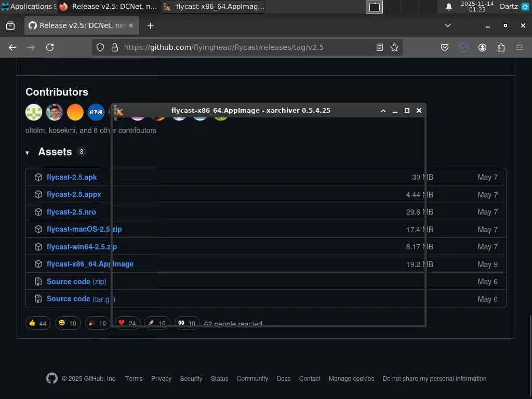The image size is (532, 399).
Task: Download flycast-2.5.nro
Action: click(x=71, y=212)
